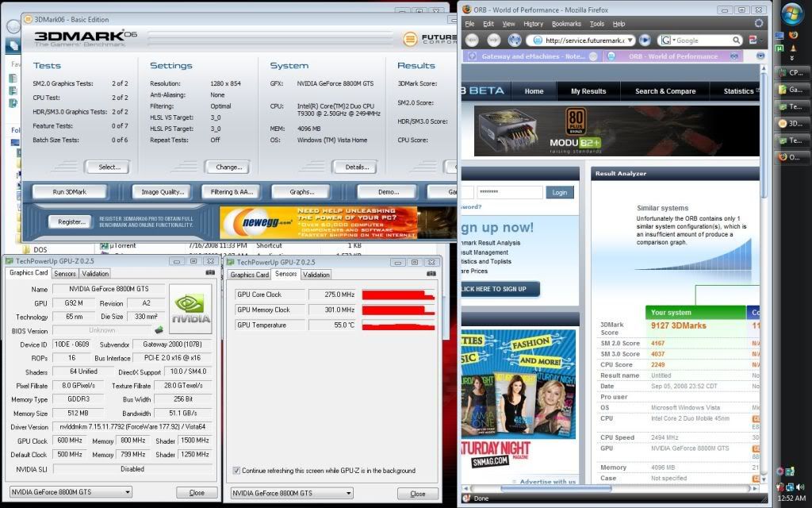Open Image Quality... in 3DMark06
This screenshot has height=508, width=812.
coord(162,192)
